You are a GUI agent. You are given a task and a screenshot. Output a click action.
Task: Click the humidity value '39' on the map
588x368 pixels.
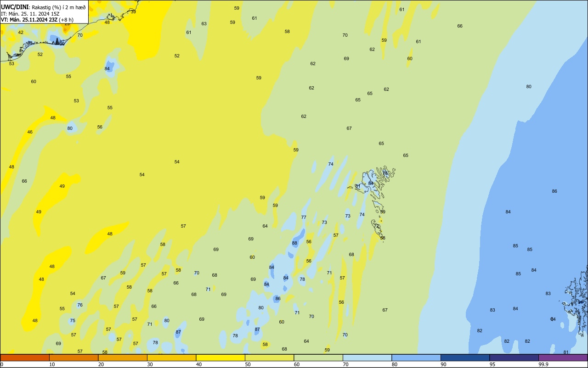click(133, 11)
